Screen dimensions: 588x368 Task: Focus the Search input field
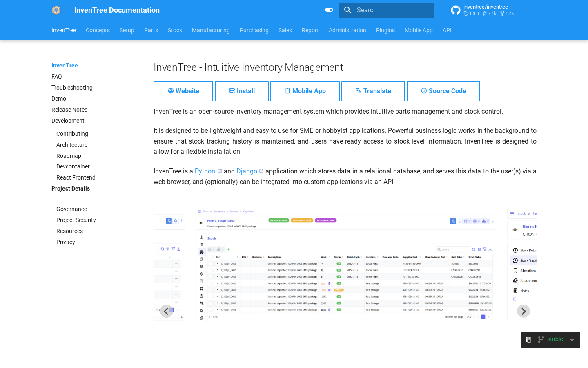click(387, 10)
